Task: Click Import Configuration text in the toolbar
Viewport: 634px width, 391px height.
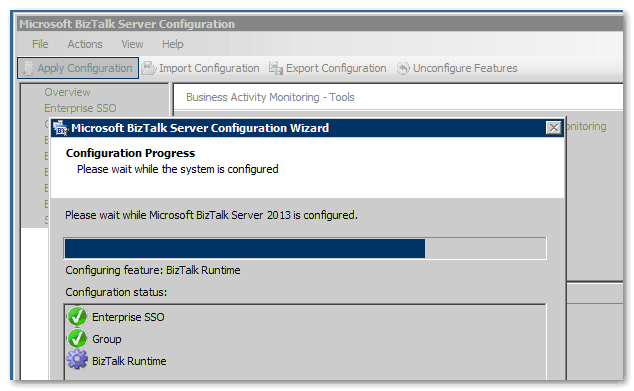Action: click(209, 68)
